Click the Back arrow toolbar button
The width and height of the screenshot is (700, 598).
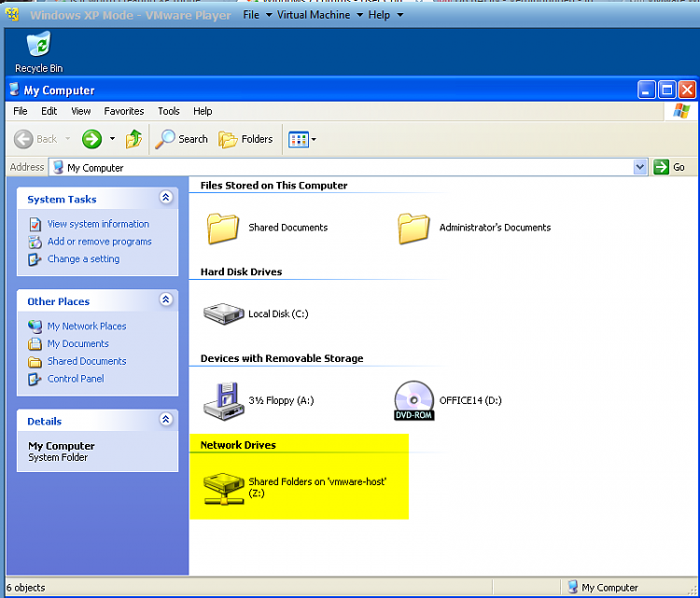[35, 139]
